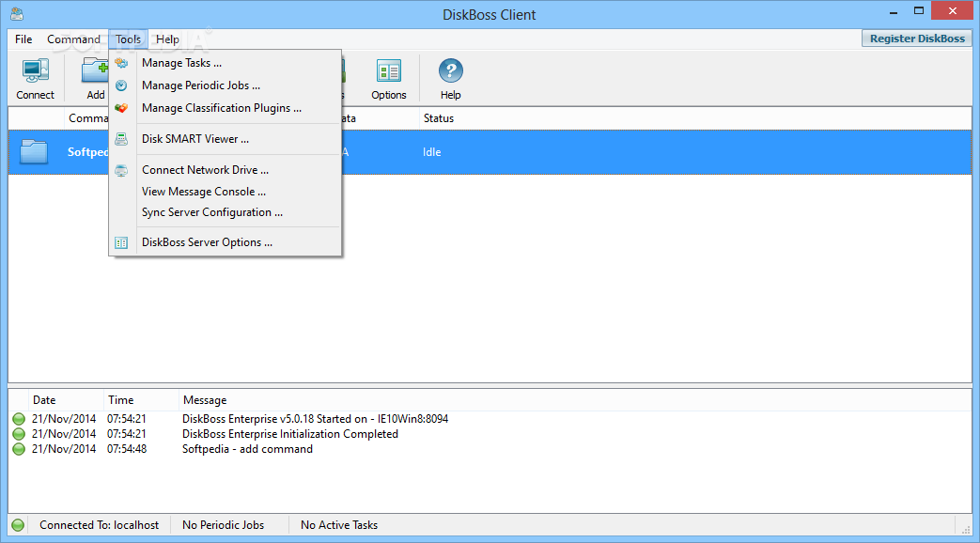The image size is (980, 543).
Task: Click the Manage Tasks gear icon
Action: pos(121,63)
